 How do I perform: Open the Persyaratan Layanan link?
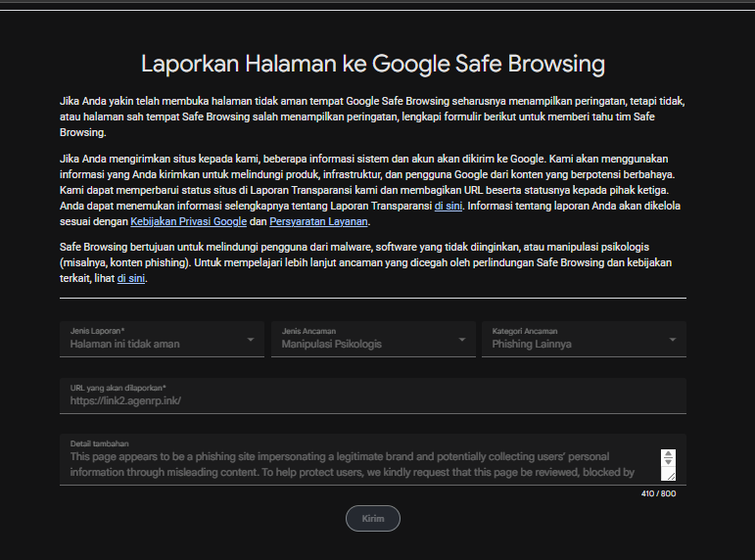point(318,221)
